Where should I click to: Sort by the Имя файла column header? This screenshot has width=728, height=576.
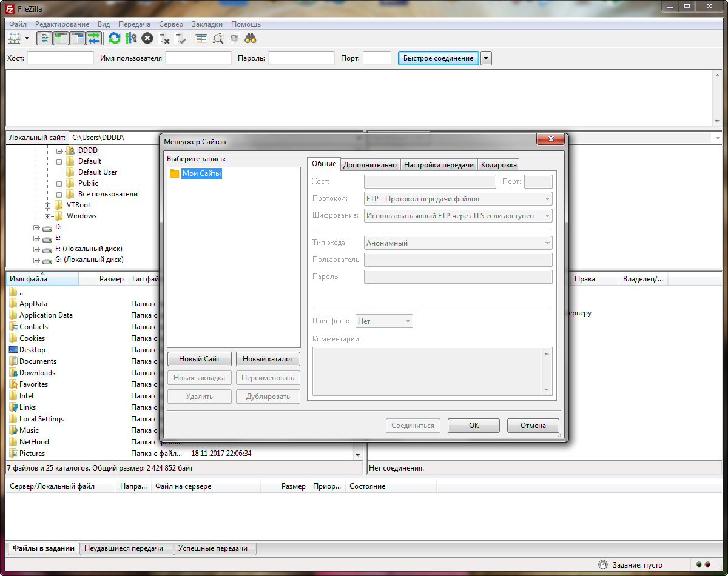pos(42,279)
